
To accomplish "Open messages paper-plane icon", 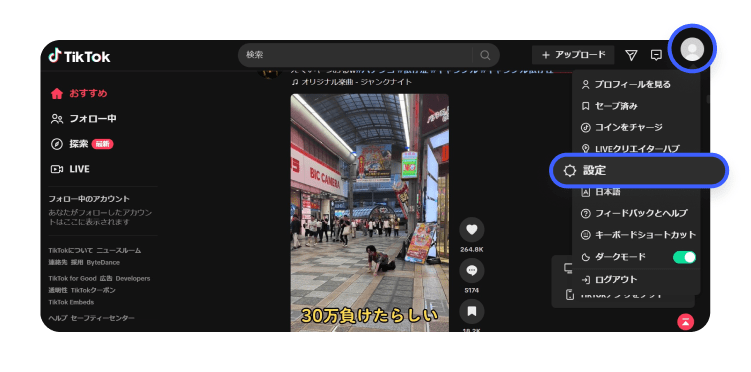I will (631, 56).
